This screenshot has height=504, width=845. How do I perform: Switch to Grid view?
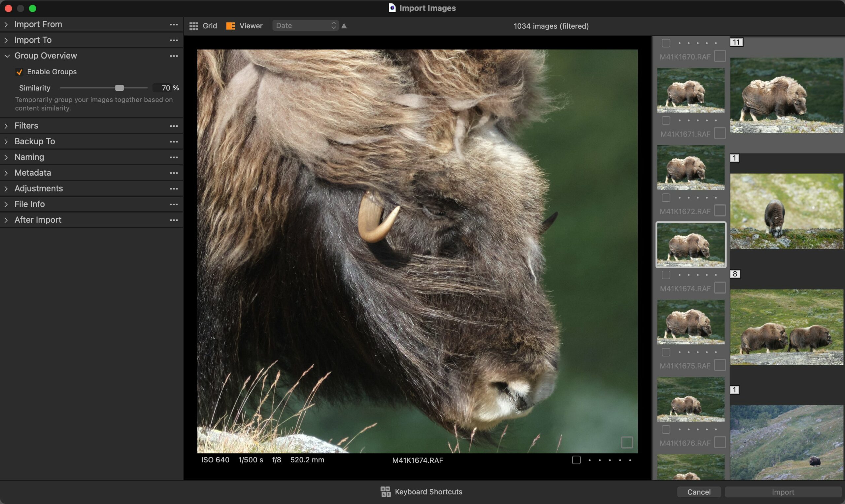(x=203, y=26)
